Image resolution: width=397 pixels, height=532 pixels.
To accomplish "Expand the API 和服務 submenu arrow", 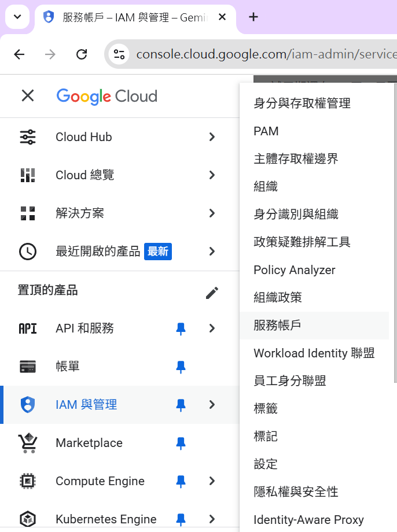I will point(212,328).
